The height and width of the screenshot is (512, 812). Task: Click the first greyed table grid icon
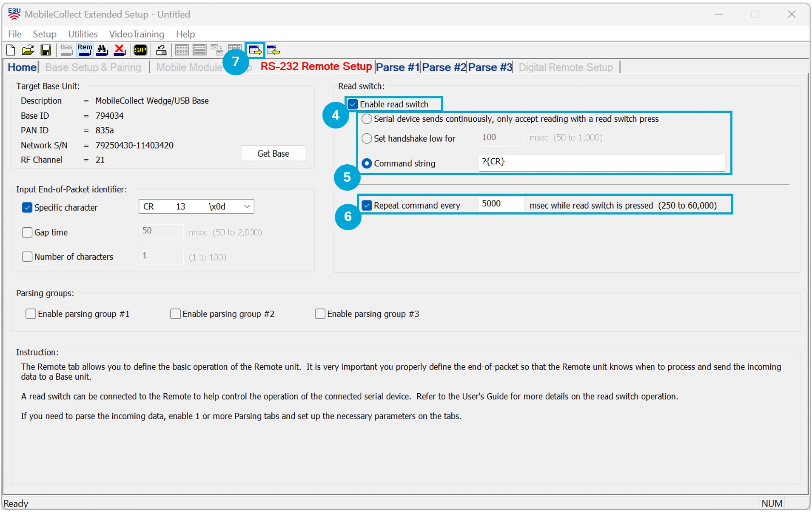[x=182, y=50]
